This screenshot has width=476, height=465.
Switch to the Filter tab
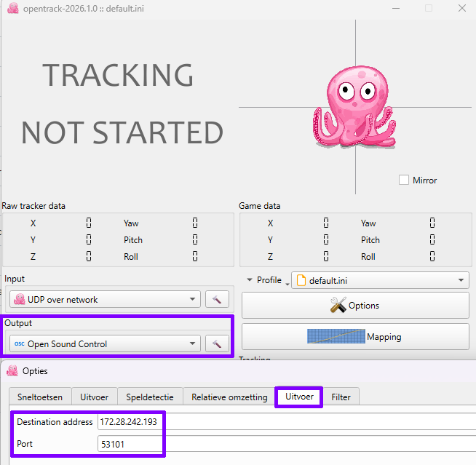pyautogui.click(x=341, y=397)
